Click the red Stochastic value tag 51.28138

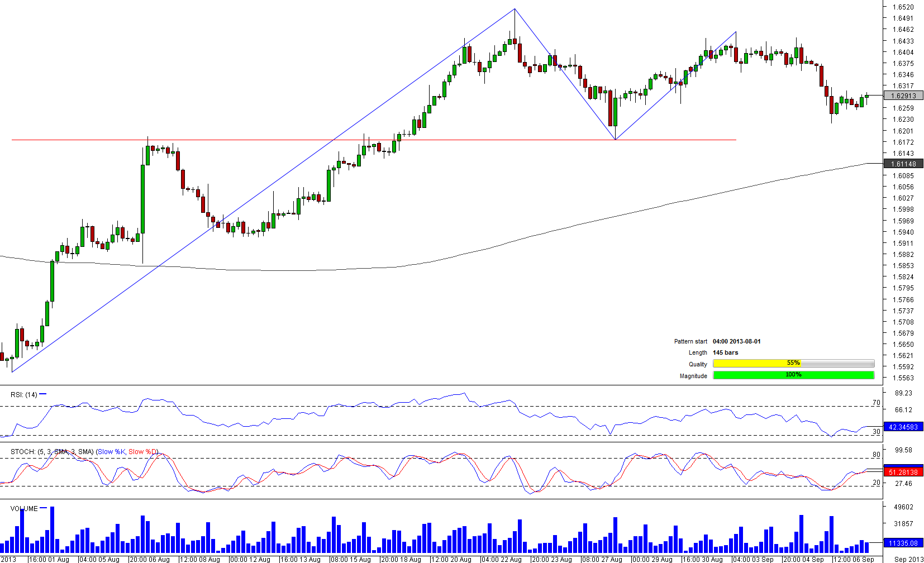click(903, 473)
